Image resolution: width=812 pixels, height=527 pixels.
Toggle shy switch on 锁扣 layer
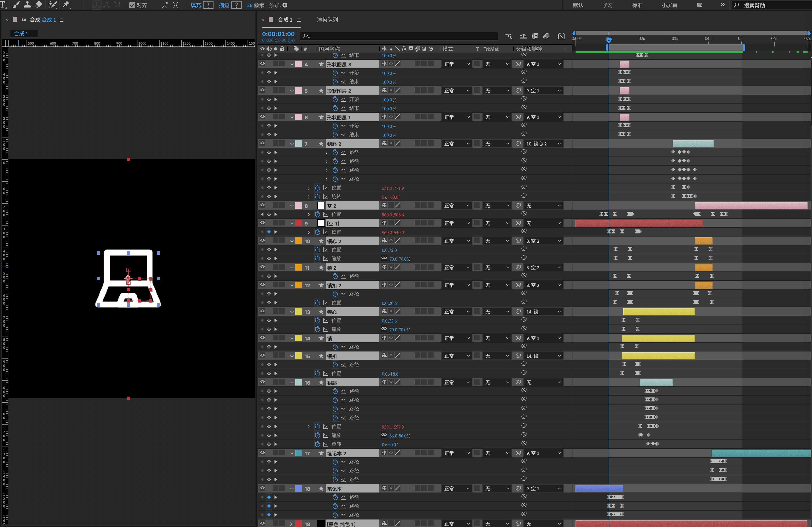[384, 356]
